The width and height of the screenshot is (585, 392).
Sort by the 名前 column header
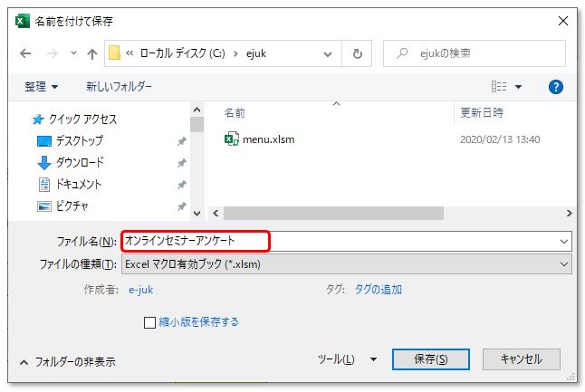235,112
